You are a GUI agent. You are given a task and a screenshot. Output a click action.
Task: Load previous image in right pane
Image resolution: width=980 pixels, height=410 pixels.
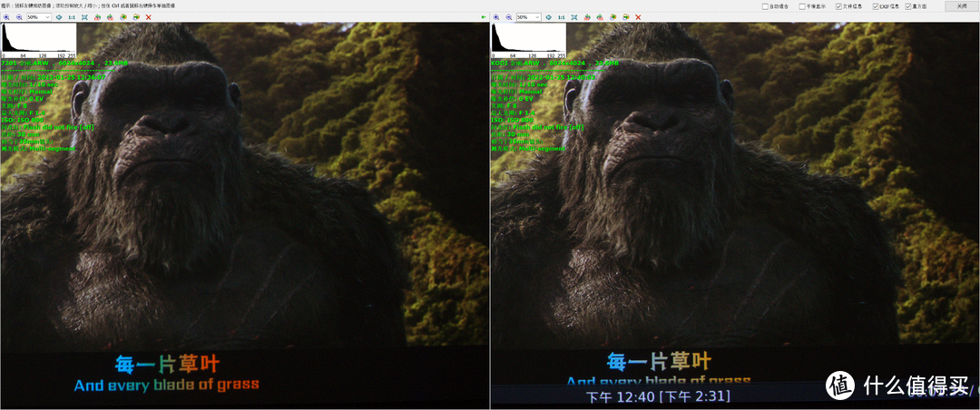coord(613,17)
